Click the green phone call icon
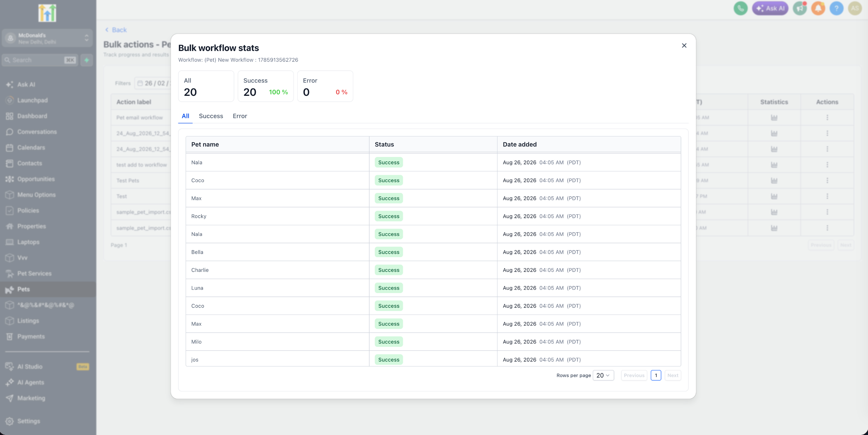Screen dimensions: 868x435 (740, 8)
